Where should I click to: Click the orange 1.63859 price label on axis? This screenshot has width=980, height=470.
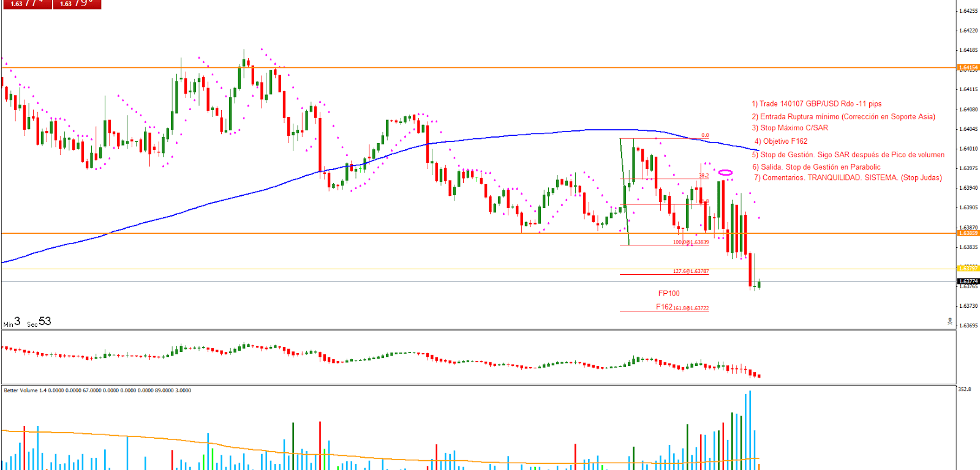pos(968,233)
